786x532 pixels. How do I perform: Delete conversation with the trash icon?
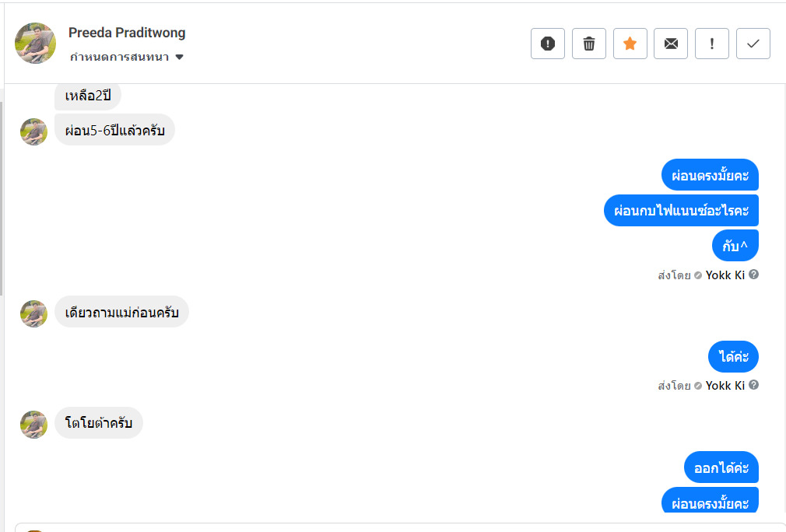(x=589, y=44)
